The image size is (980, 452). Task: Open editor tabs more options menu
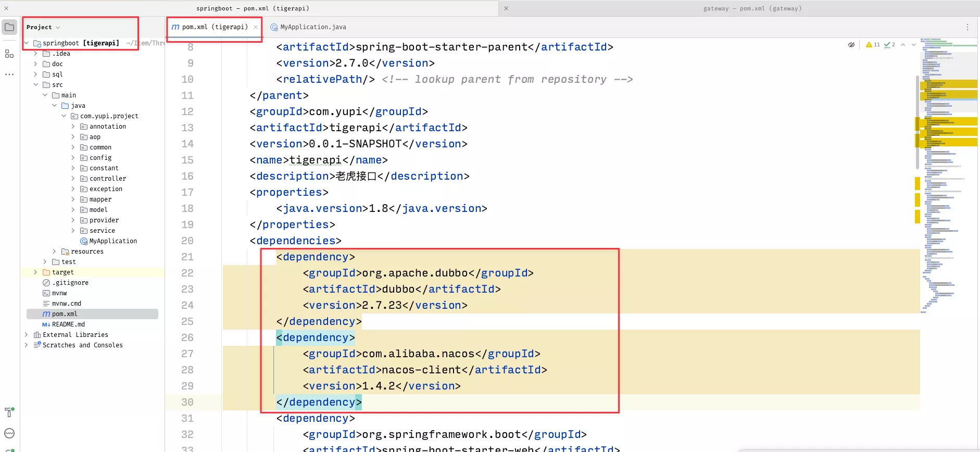pyautogui.click(x=968, y=27)
